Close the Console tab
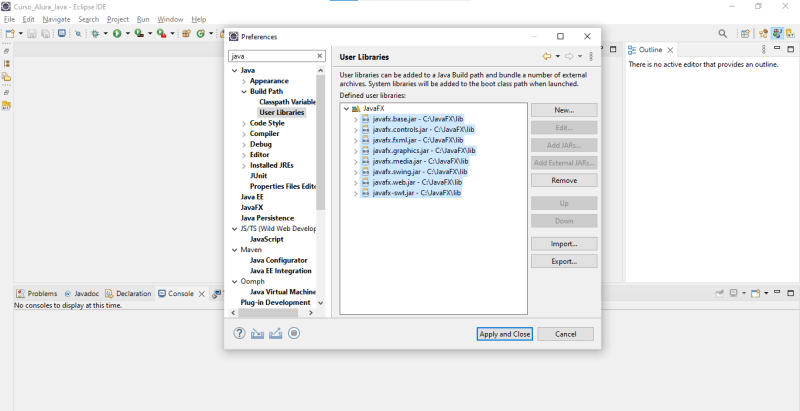 (202, 294)
